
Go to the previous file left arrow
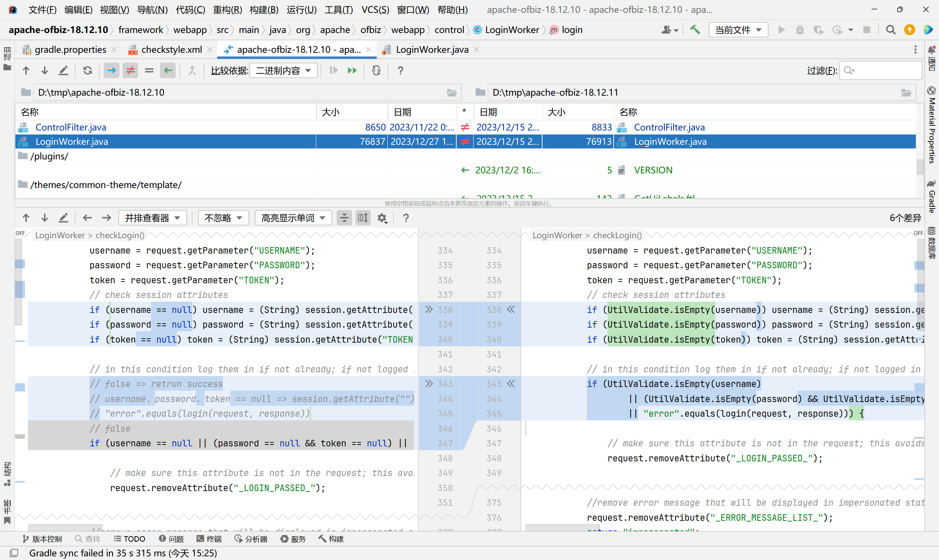click(x=87, y=218)
